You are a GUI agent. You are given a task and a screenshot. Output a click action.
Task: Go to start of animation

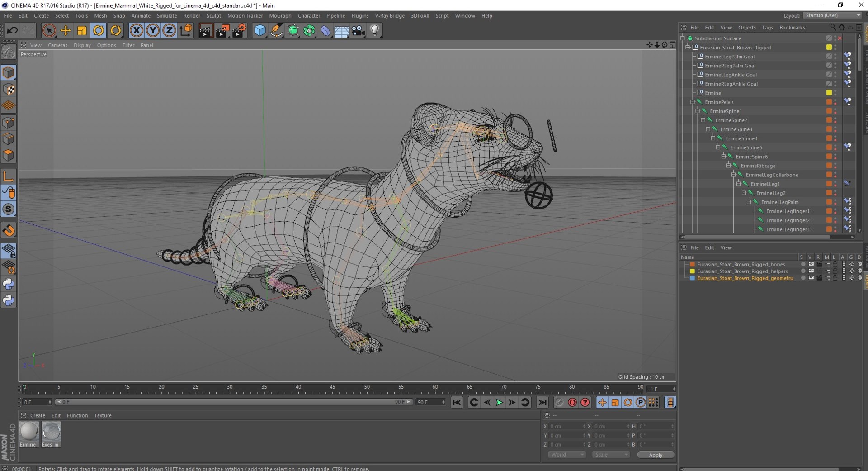click(457, 402)
